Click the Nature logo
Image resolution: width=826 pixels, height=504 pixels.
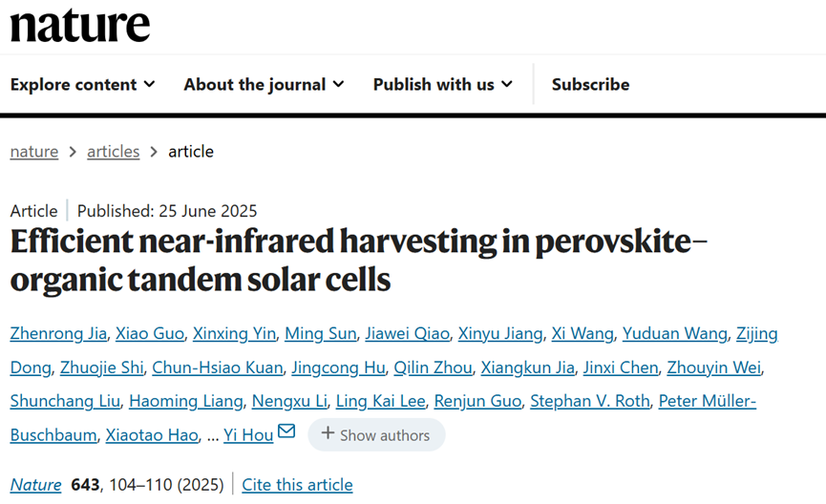point(80,26)
